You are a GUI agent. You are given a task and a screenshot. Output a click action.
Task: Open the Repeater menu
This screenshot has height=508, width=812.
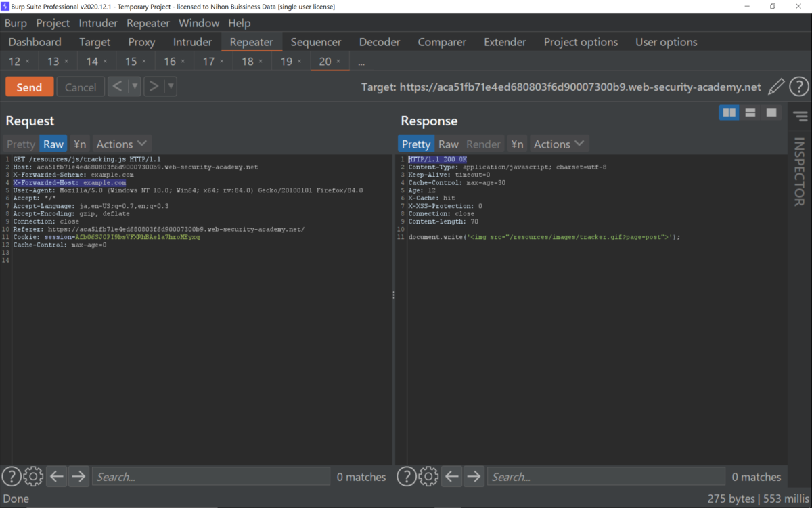(x=148, y=23)
